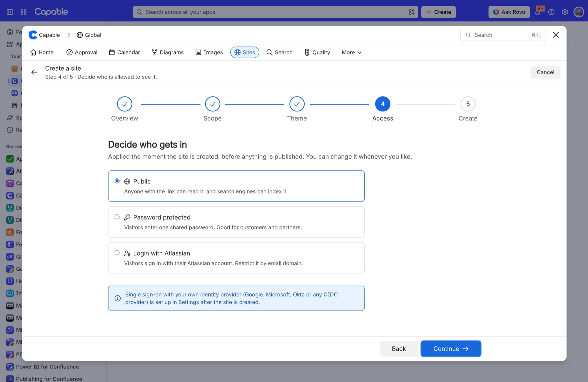This screenshot has width=588, height=382.
Task: Open the Diagrams tab
Action: pos(168,52)
